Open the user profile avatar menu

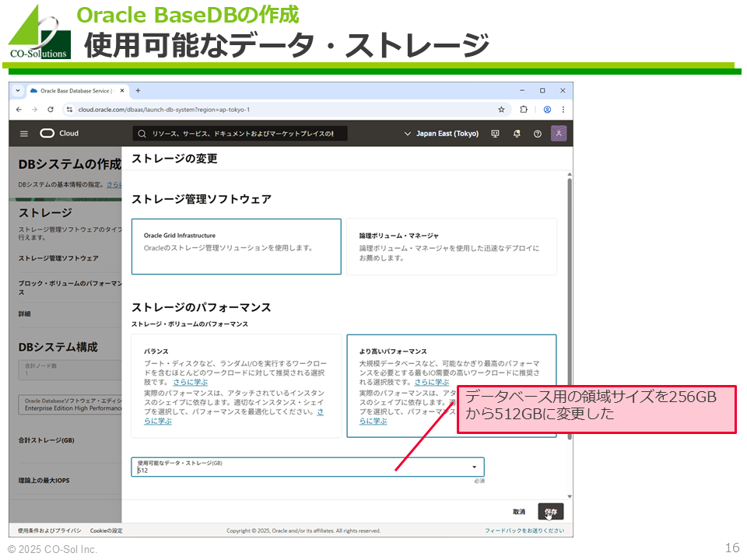click(x=559, y=133)
